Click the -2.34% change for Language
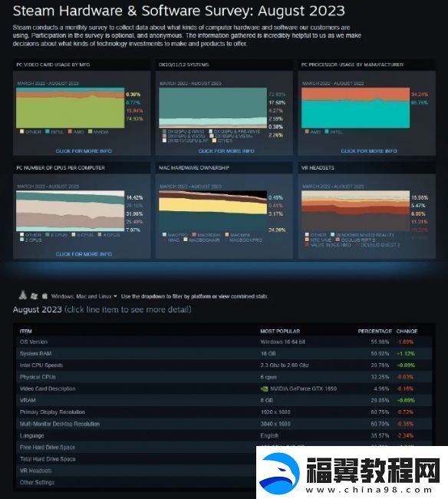The width and height of the screenshot is (448, 499). [405, 436]
